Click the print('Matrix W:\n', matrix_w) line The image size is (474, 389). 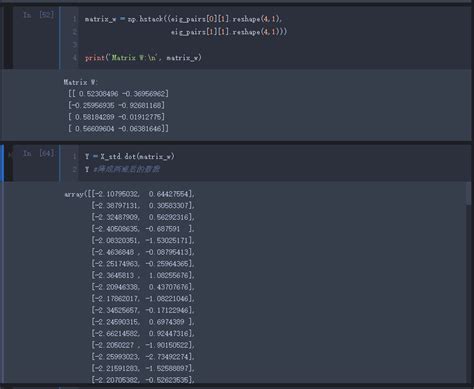pos(143,58)
